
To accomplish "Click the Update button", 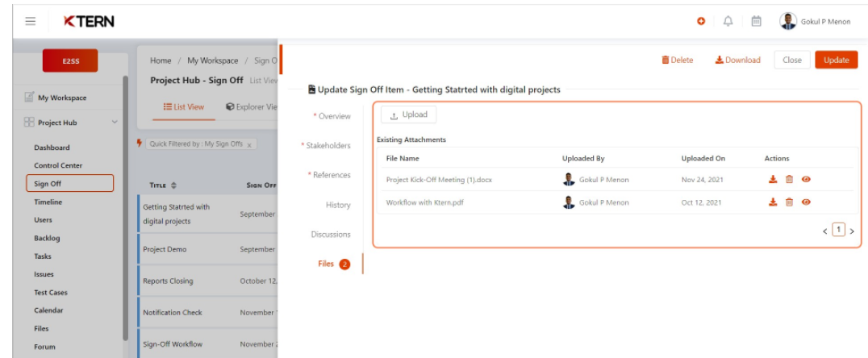I will (836, 60).
